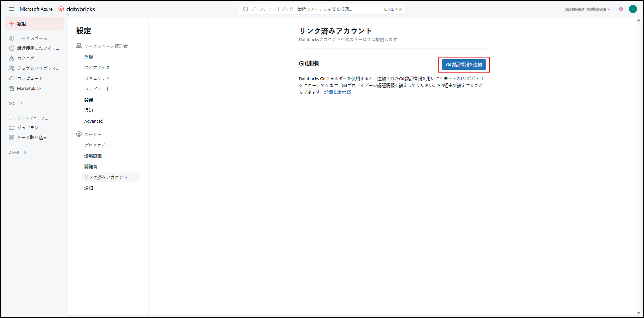Open the AI assistant sparkle icon
Image resolution: width=644 pixels, height=318 pixels.
[621, 9]
